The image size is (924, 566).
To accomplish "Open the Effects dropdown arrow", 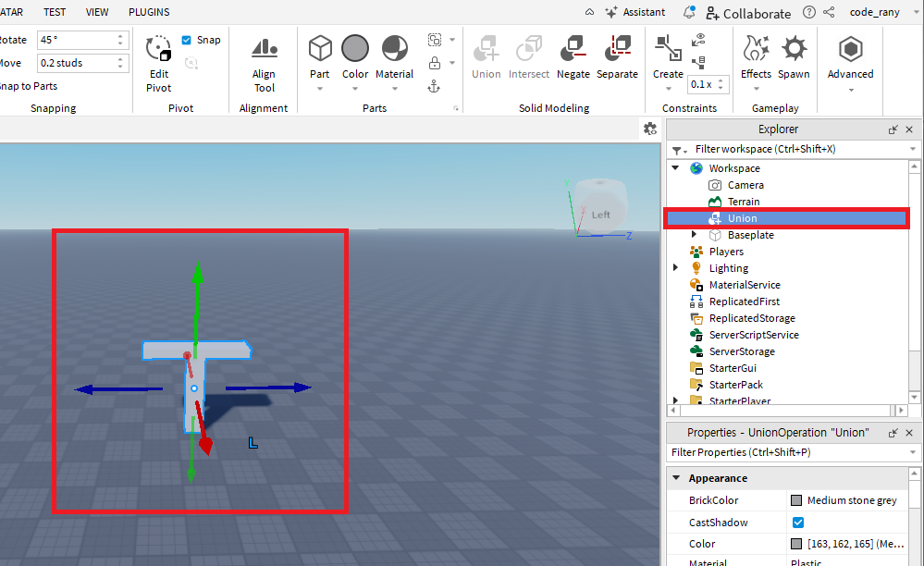I will pos(757,89).
